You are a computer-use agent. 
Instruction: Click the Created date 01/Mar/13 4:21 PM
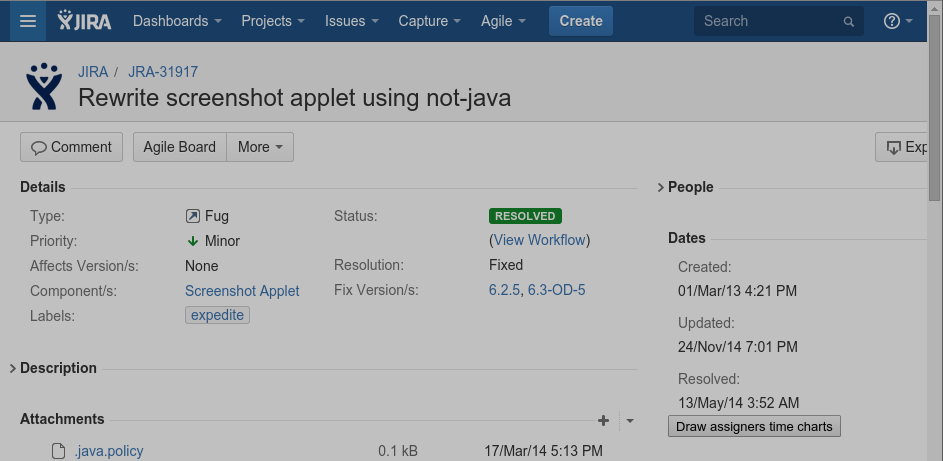pyautogui.click(x=737, y=292)
